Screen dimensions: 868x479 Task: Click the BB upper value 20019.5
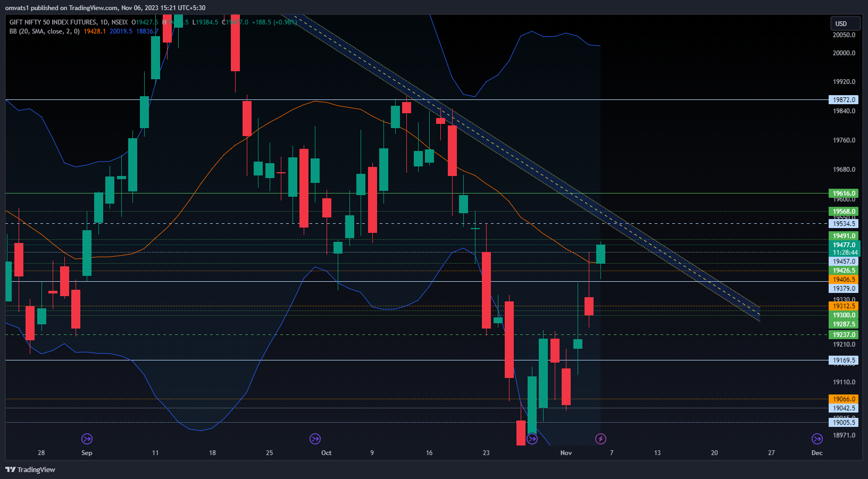(x=121, y=31)
